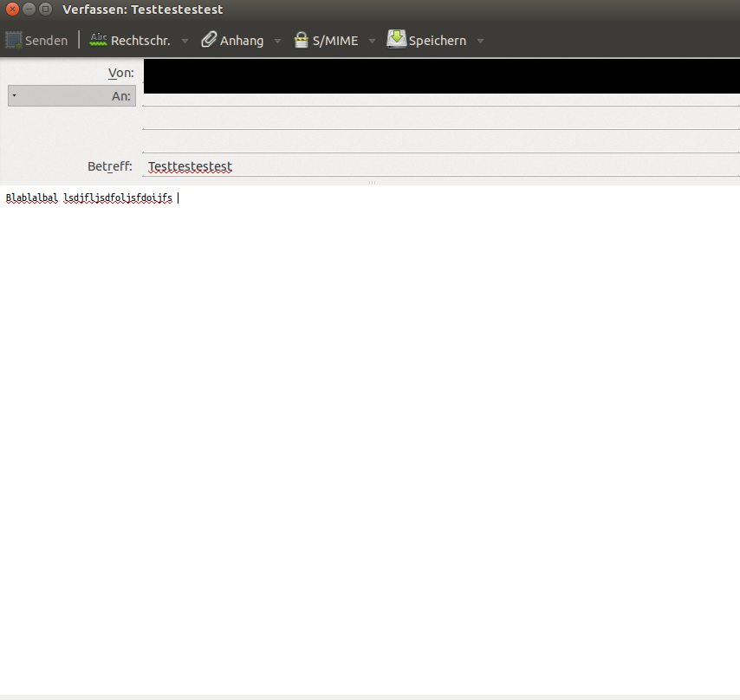Click the Senden button label

[46, 41]
